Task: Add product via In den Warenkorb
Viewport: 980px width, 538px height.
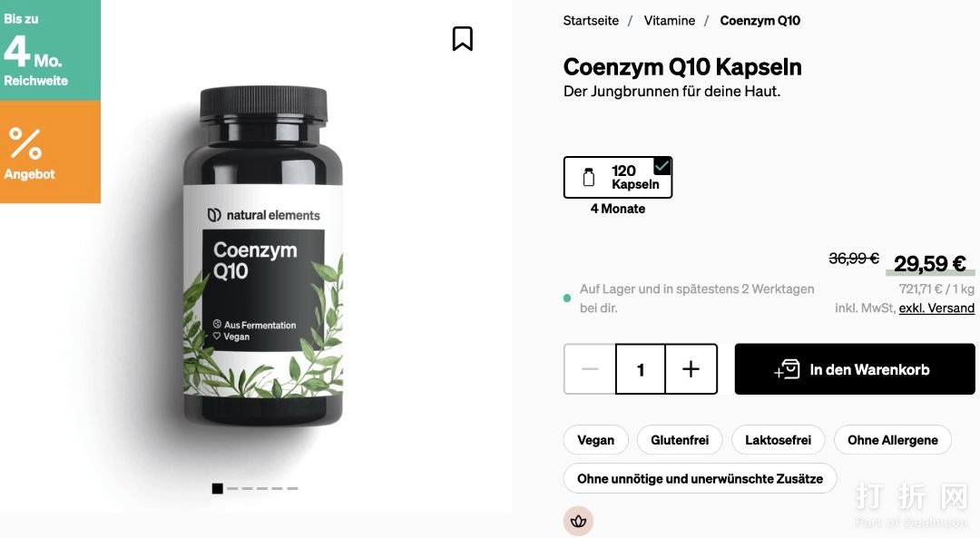Action: [855, 369]
